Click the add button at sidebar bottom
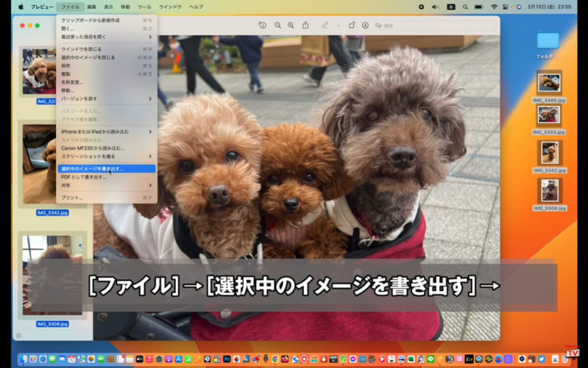The height and width of the screenshot is (368, 588). point(19,335)
